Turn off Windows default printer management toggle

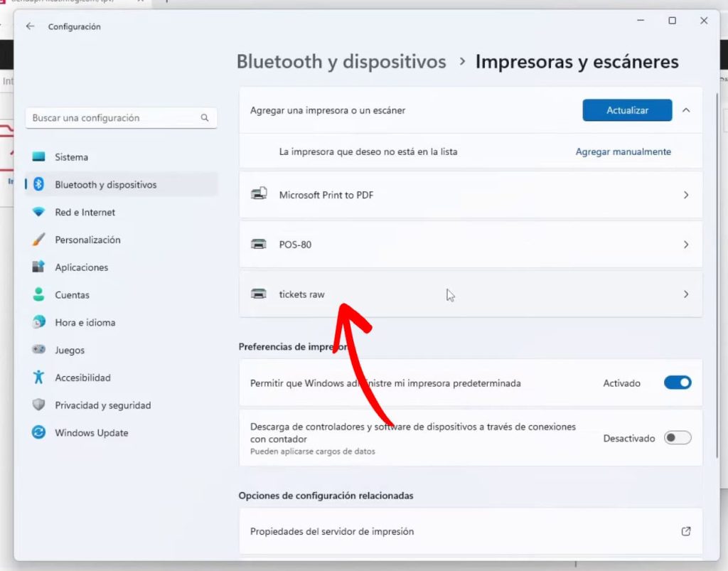click(x=677, y=383)
